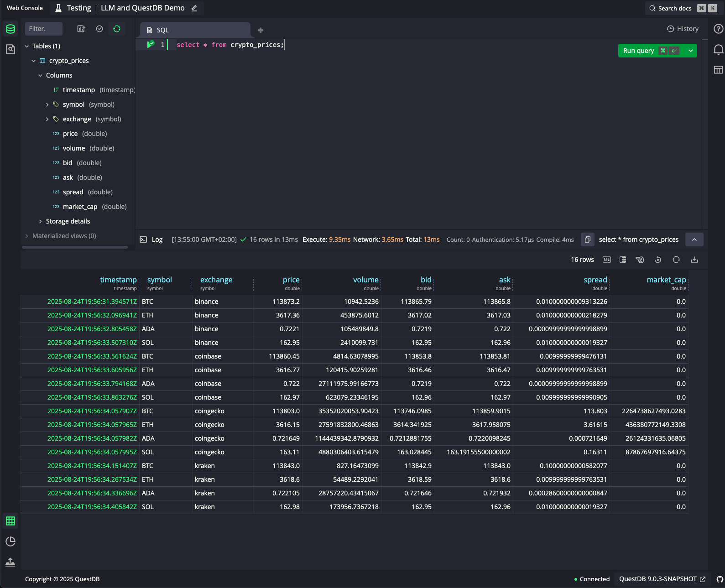Edit the notebook name with pencil icon
Image resolution: width=725 pixels, height=588 pixels.
tap(194, 8)
